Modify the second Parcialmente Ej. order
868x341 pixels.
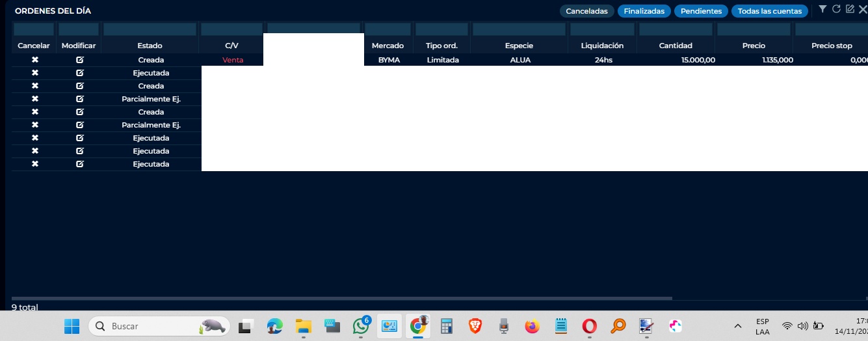(x=79, y=125)
